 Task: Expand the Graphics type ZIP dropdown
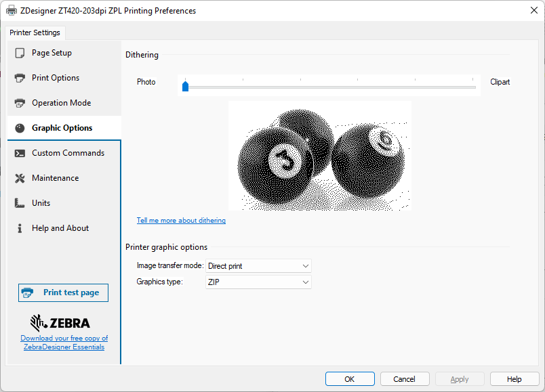(x=258, y=282)
